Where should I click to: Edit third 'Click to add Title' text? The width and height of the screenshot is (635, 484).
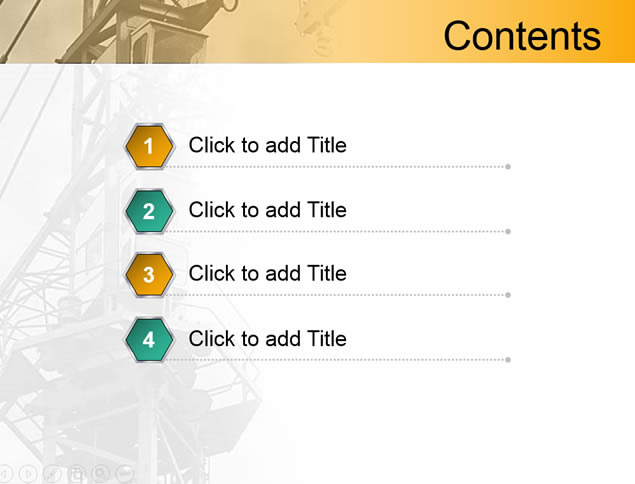(267, 273)
